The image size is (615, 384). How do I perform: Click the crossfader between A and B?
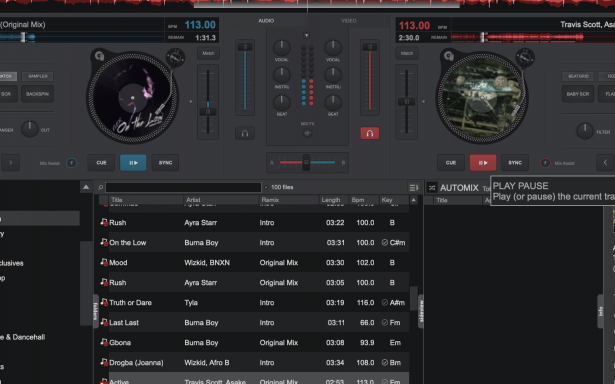click(x=306, y=162)
